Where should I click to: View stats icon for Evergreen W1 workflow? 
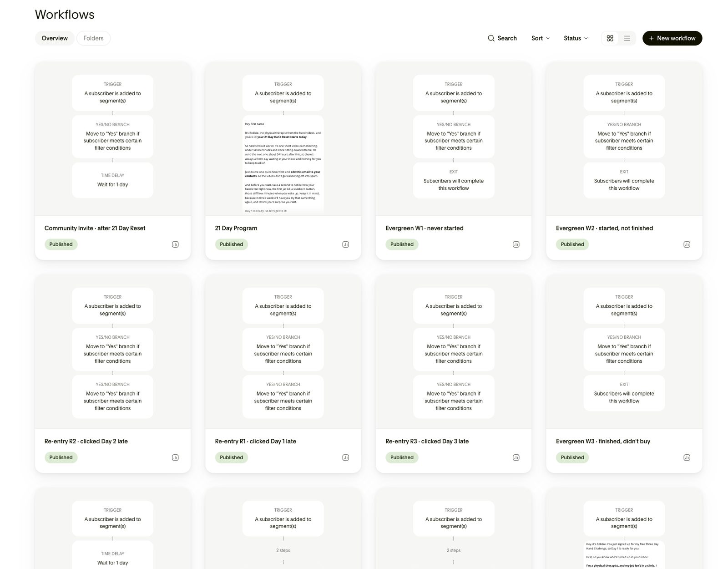pos(516,244)
